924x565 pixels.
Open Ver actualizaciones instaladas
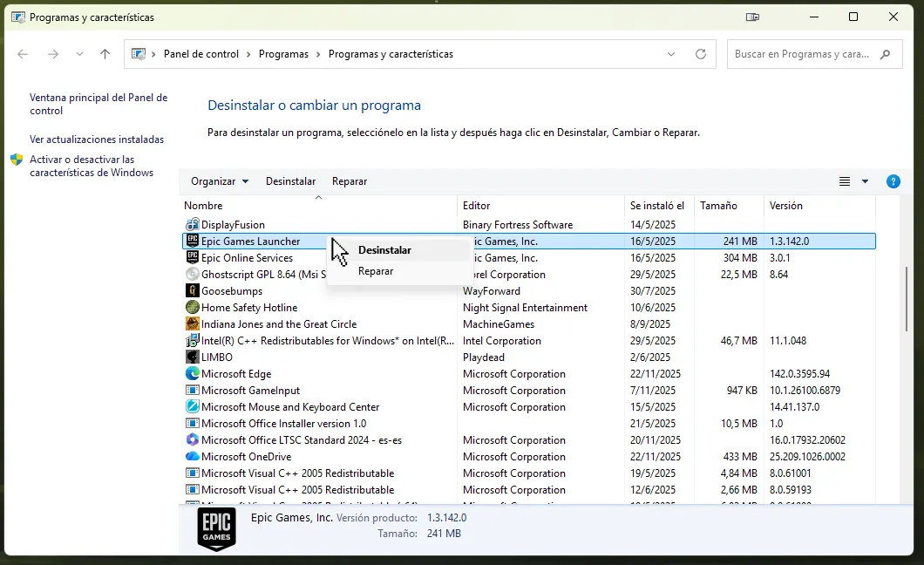coord(97,140)
